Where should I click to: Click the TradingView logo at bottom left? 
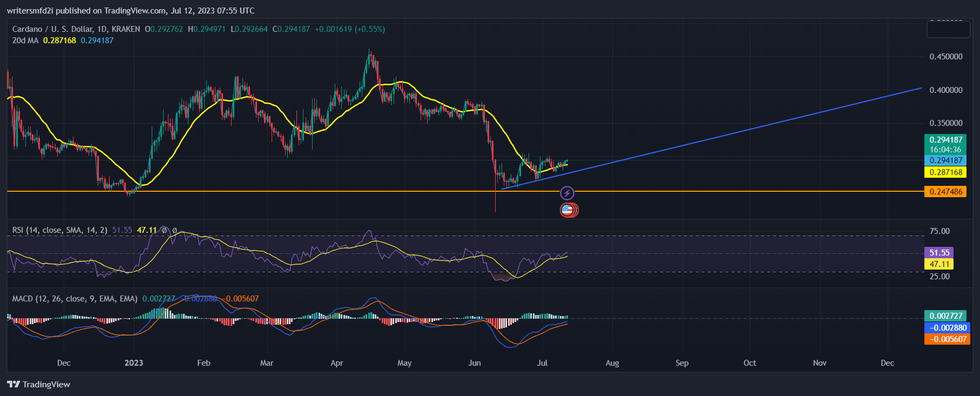(x=38, y=384)
